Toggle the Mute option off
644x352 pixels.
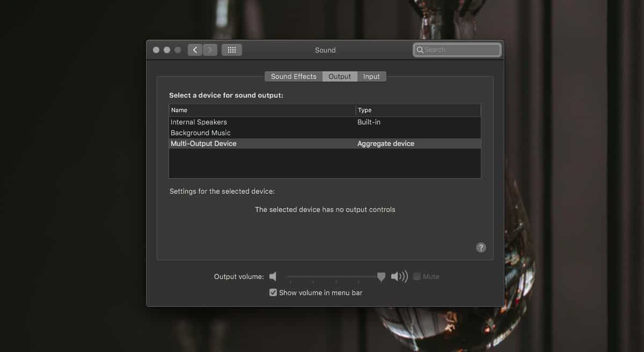[x=417, y=276]
